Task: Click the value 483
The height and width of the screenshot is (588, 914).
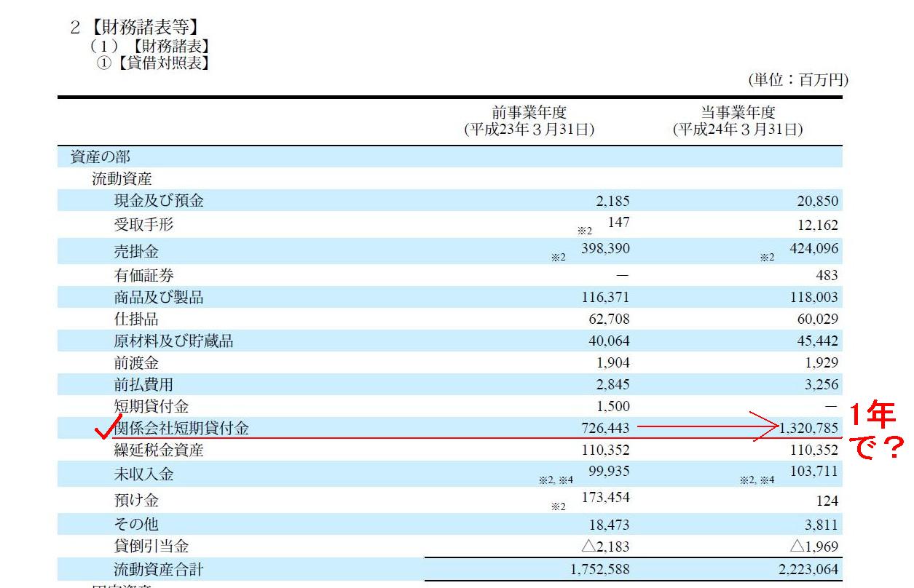Action: [827, 275]
